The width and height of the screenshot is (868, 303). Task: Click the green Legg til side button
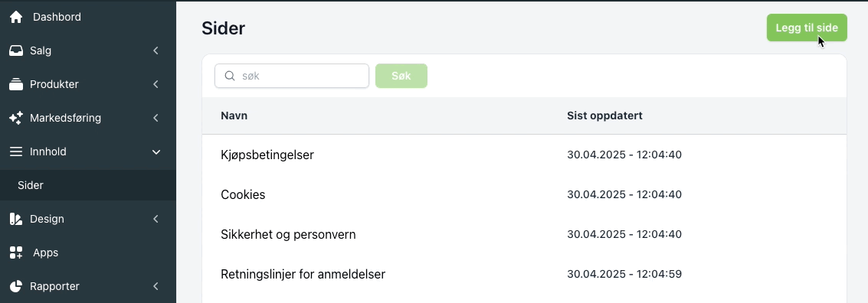807,28
